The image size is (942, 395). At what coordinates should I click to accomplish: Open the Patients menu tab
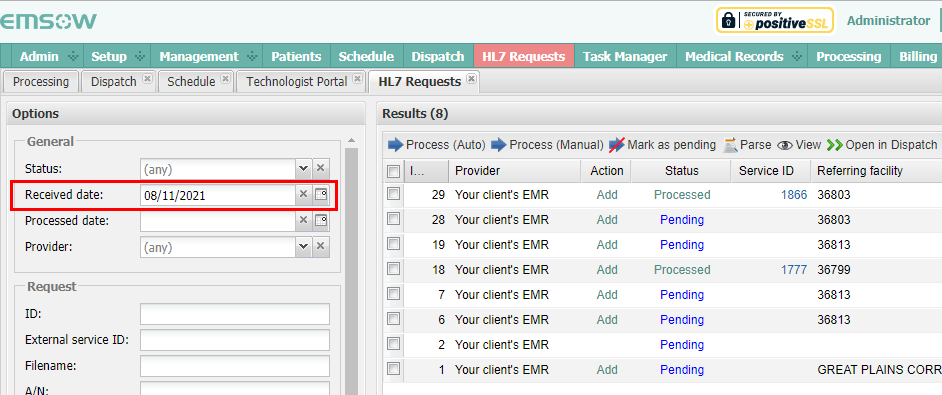[x=296, y=57]
